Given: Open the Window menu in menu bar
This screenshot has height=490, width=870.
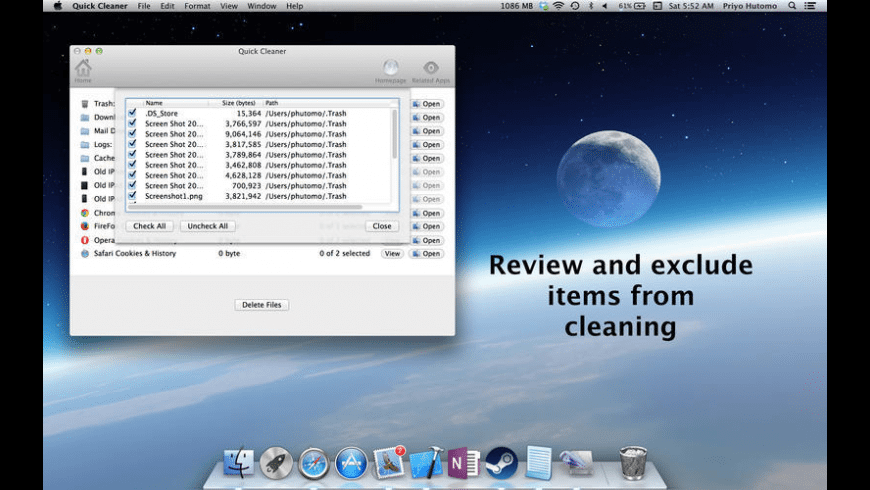Looking at the screenshot, I should click(262, 6).
